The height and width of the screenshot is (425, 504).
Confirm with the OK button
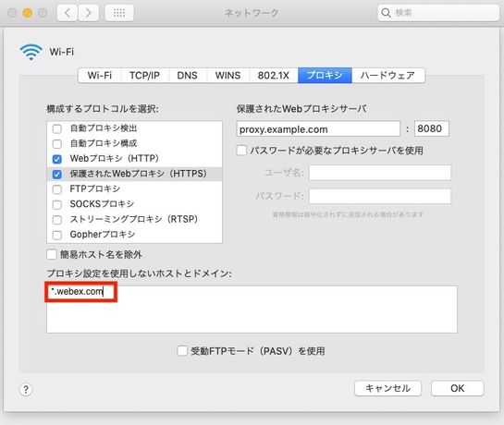pos(458,388)
